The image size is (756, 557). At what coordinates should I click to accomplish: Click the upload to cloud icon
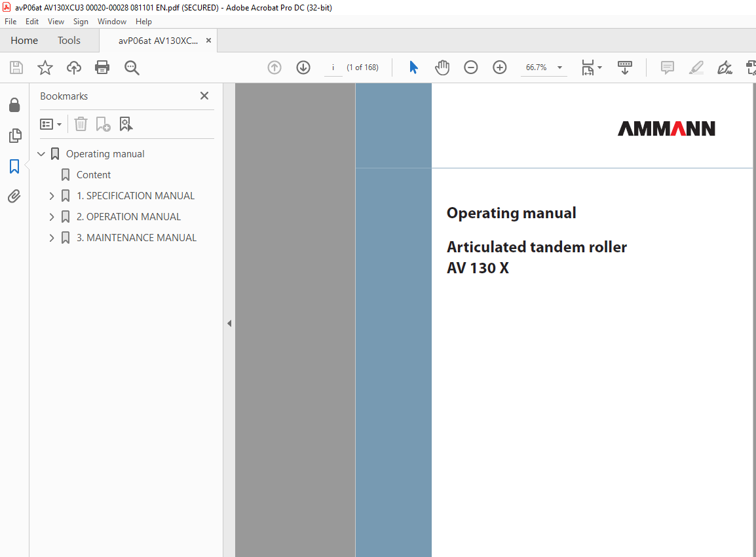click(74, 67)
